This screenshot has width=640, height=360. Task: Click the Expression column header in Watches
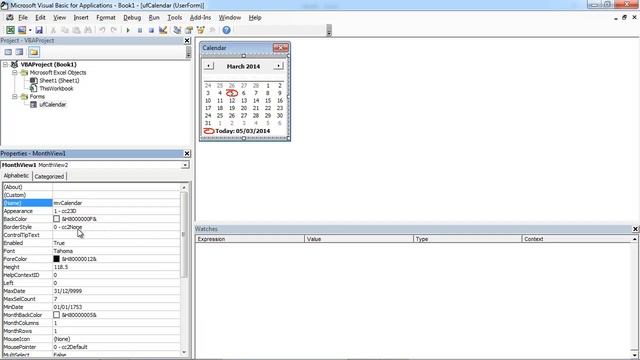coord(250,239)
